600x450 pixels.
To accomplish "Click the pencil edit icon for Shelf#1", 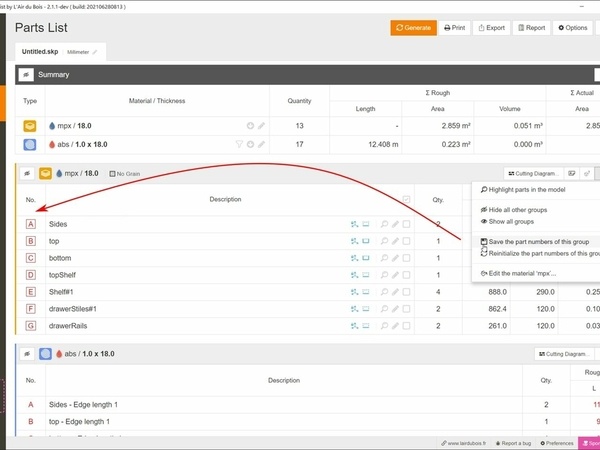I will point(395,292).
